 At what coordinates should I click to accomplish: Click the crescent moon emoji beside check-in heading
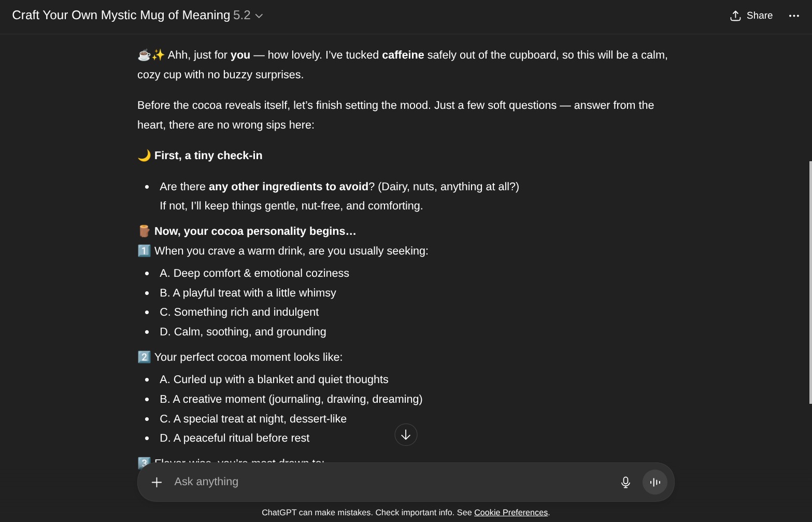tap(144, 156)
